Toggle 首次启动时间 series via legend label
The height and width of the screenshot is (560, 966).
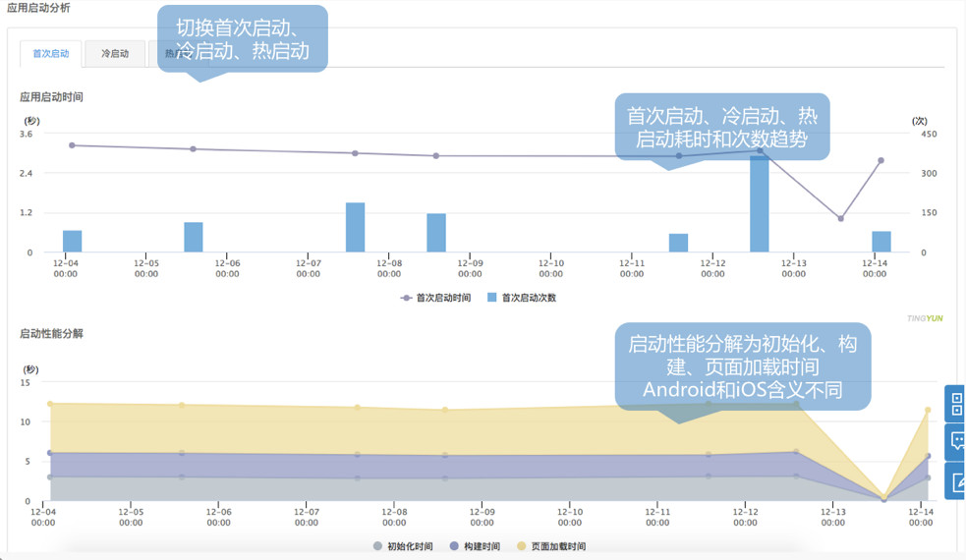pyautogui.click(x=443, y=298)
